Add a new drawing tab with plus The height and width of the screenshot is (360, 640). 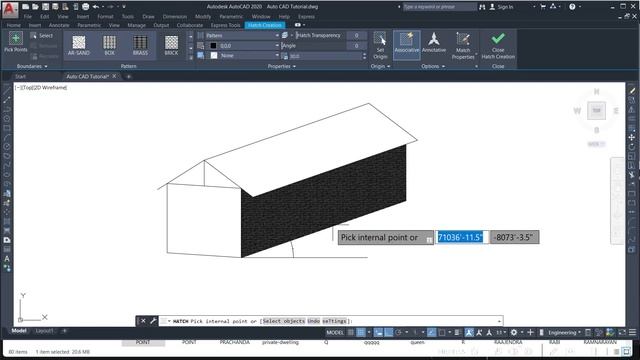point(129,76)
